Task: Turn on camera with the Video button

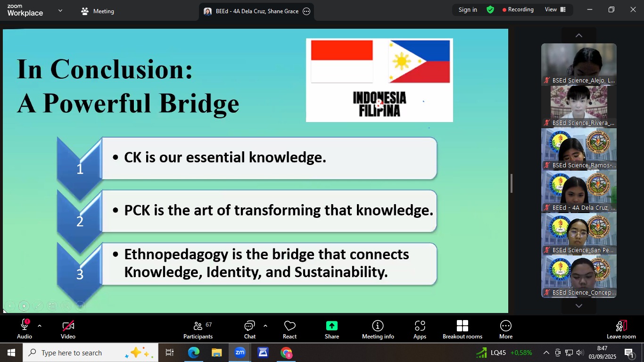Action: 68,329
